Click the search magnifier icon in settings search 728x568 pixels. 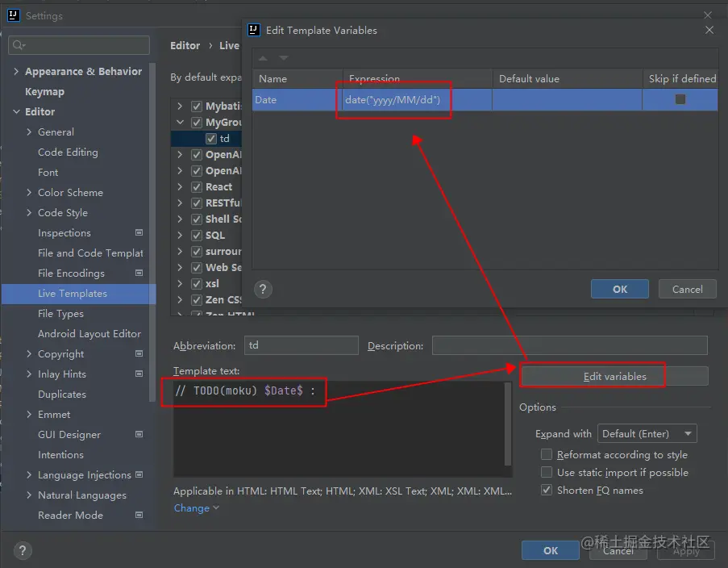coord(18,45)
